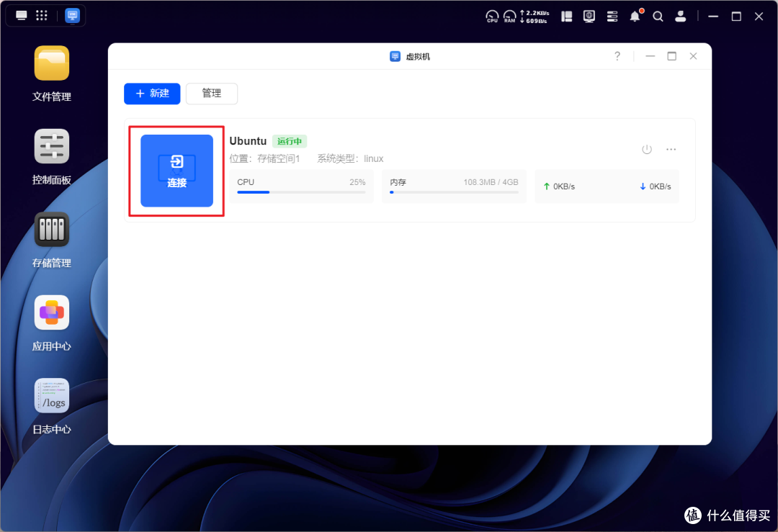The image size is (778, 532).
Task: Open the app grid launcher icon
Action: (42, 15)
